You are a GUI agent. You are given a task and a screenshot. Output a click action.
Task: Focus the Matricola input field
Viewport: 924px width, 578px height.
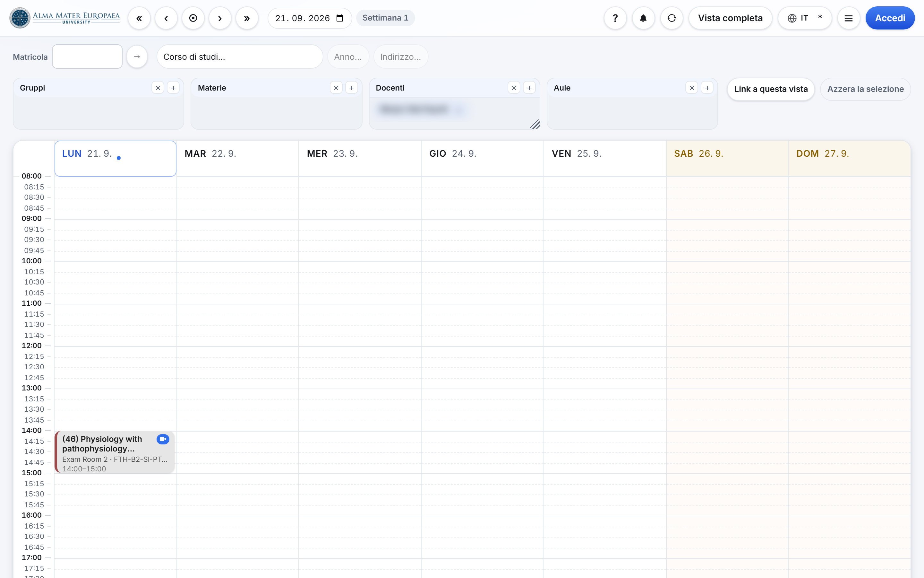(87, 57)
